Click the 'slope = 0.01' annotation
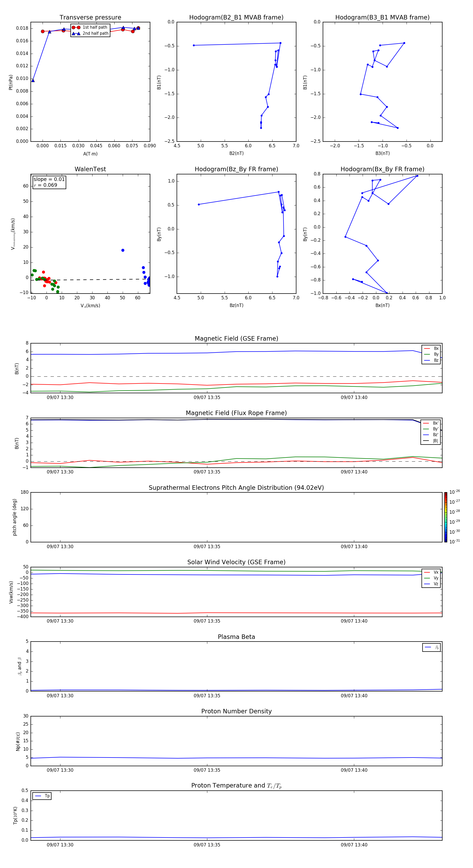The height and width of the screenshot is (868, 473). pyautogui.click(x=49, y=179)
